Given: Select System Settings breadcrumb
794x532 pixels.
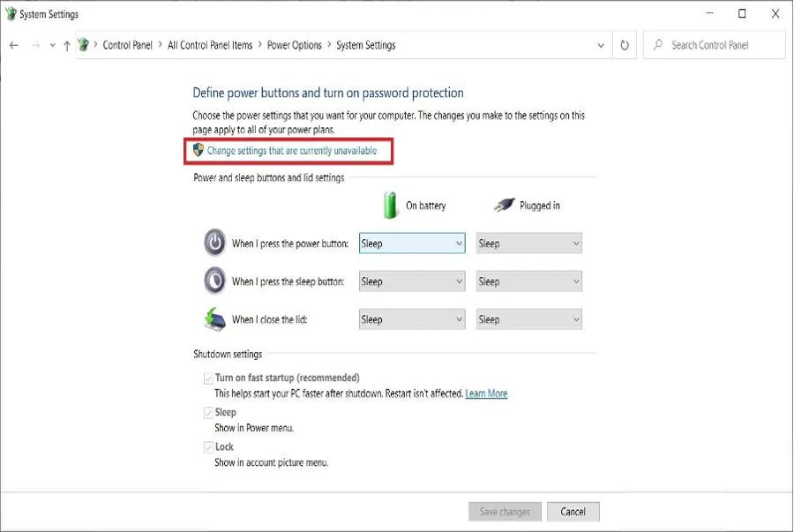Looking at the screenshot, I should [365, 45].
